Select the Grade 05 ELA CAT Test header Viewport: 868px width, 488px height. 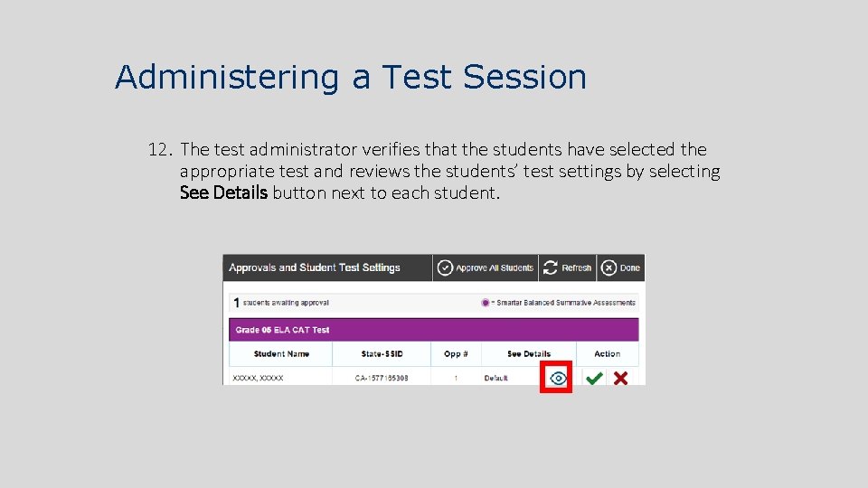pyautogui.click(x=282, y=330)
